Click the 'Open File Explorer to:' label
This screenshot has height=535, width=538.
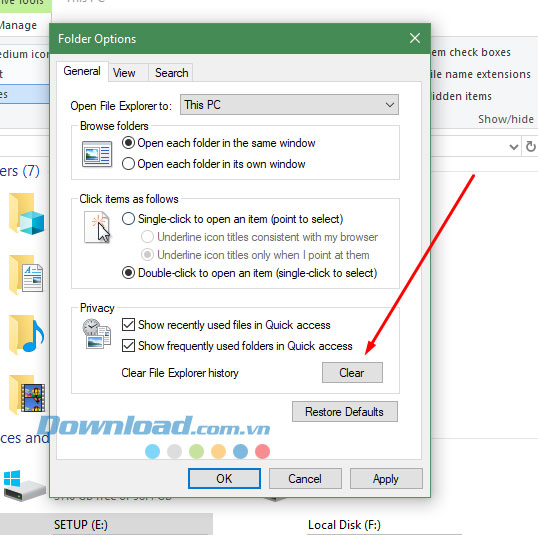coord(121,106)
